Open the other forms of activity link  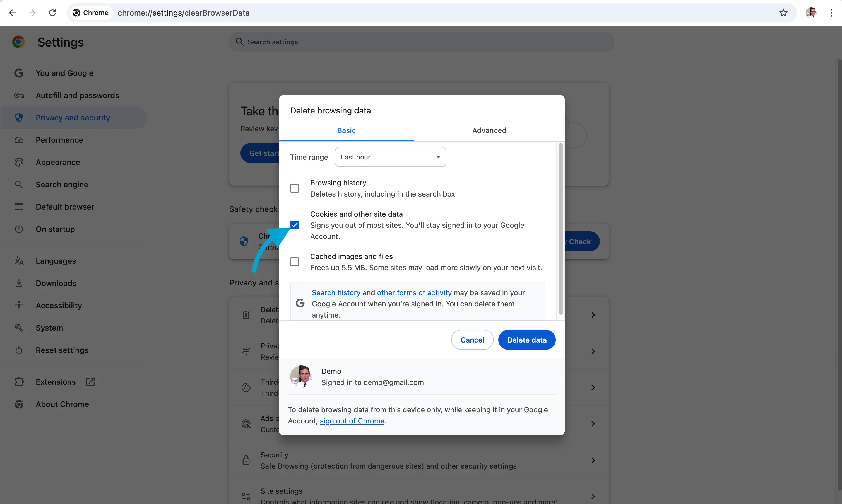pos(414,293)
